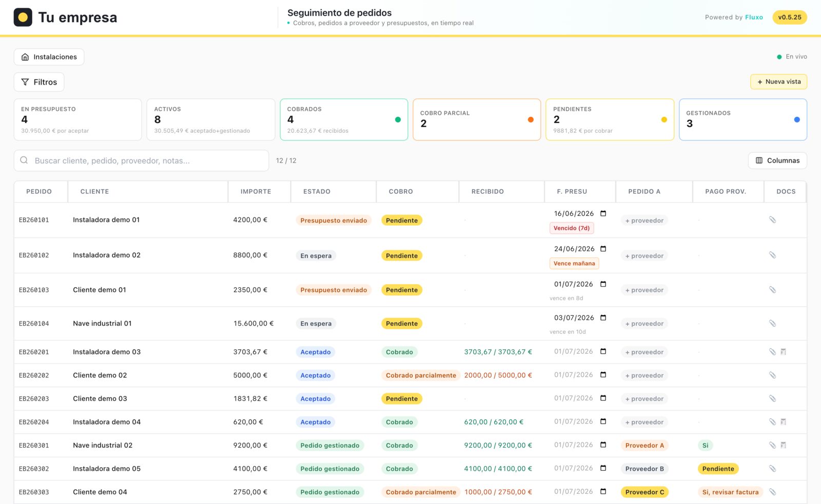
Task: Open Pago Prov. Pendiente badge for EB260302
Action: tap(718, 469)
